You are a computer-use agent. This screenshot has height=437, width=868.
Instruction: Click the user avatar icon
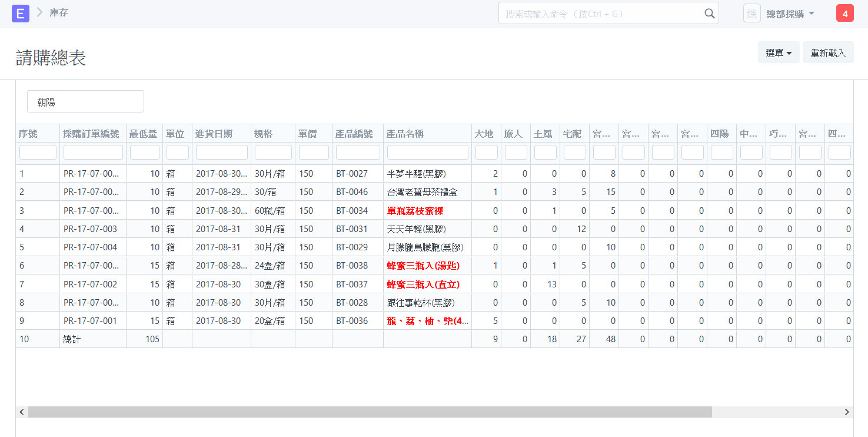pos(751,14)
